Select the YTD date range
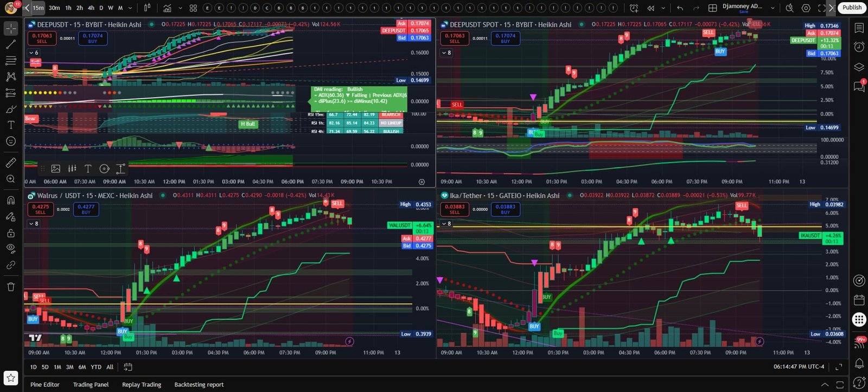Screen dimensions: 868x392 96,367
